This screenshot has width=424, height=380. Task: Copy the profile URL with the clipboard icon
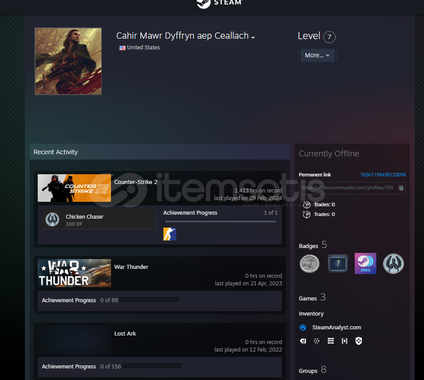(x=401, y=188)
